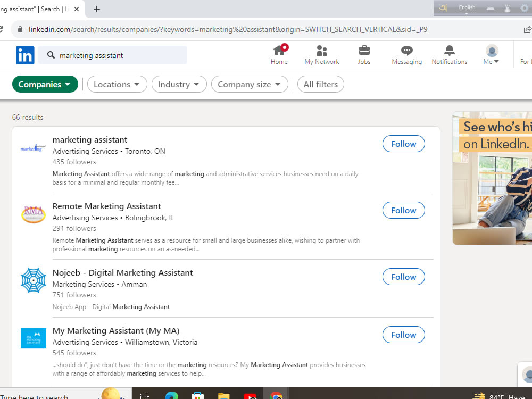Open All filters panel
Viewport: 532px width, 399px height.
pos(321,84)
